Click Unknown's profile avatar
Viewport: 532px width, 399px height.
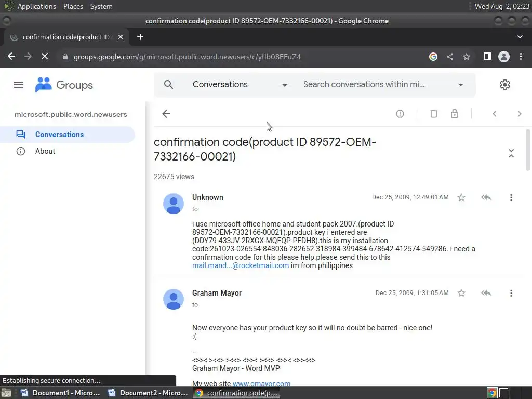pos(174,204)
